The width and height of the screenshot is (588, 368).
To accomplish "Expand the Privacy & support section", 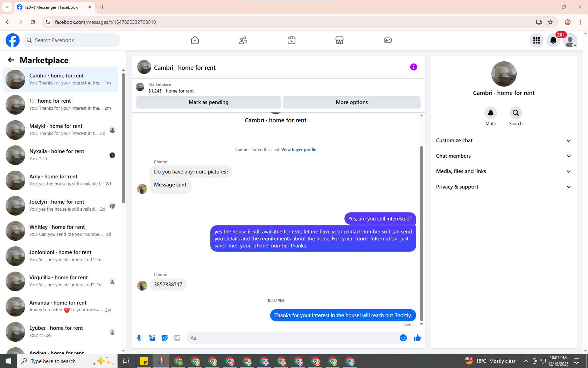I will click(504, 187).
